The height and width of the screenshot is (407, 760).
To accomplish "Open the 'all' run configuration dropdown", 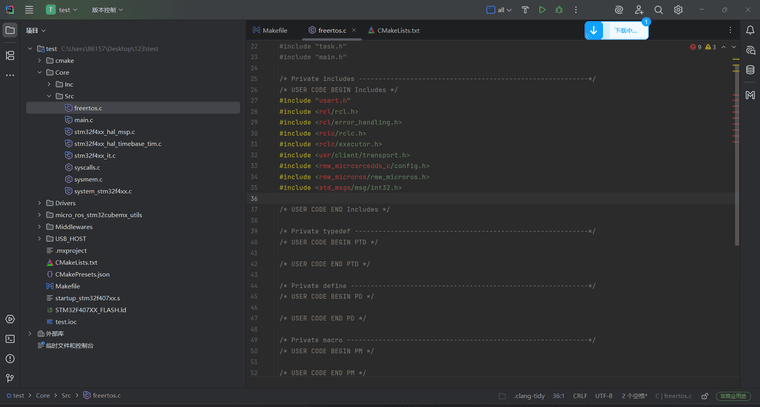I will [x=499, y=10].
